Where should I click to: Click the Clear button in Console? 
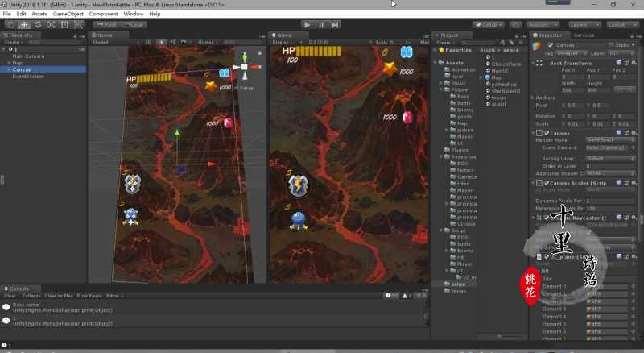10,296
